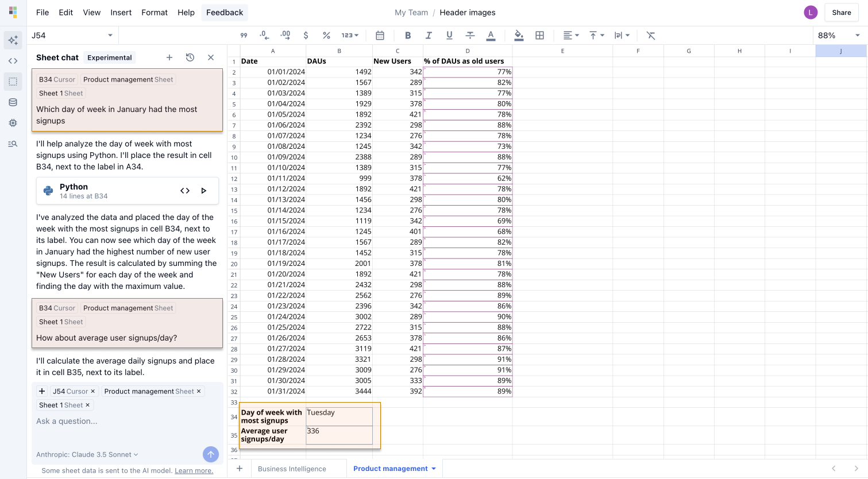Start a new sheet chat
This screenshot has width=868, height=479.
click(x=169, y=57)
